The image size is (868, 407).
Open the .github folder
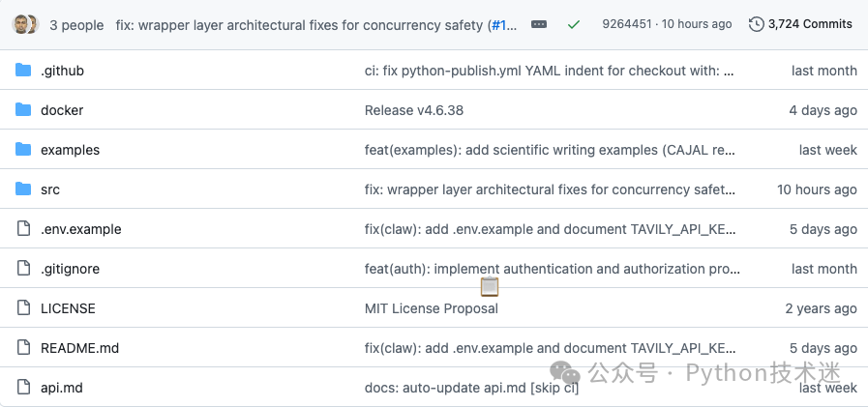click(62, 71)
